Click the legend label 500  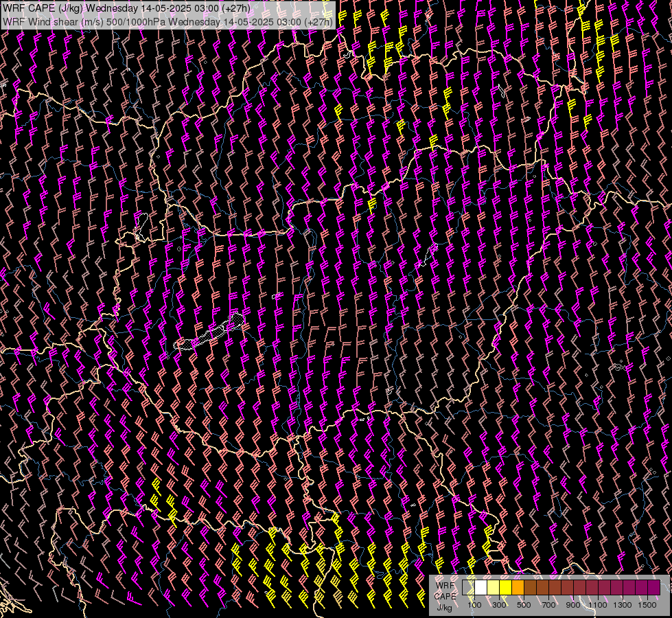pyautogui.click(x=524, y=605)
